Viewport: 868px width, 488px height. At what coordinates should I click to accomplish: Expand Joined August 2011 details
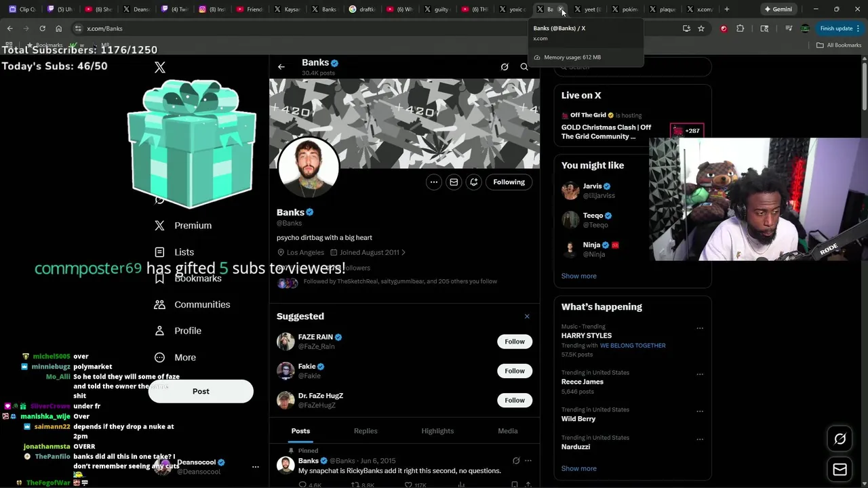tap(368, 252)
